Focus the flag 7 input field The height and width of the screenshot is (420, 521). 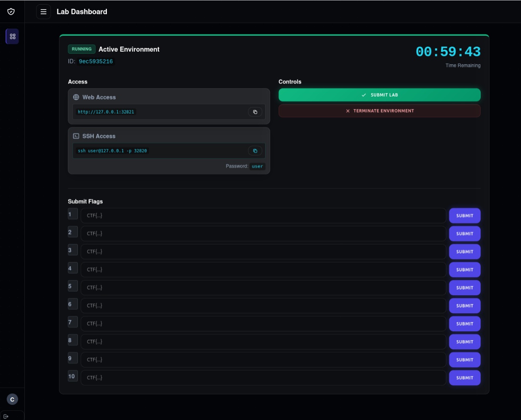263,324
